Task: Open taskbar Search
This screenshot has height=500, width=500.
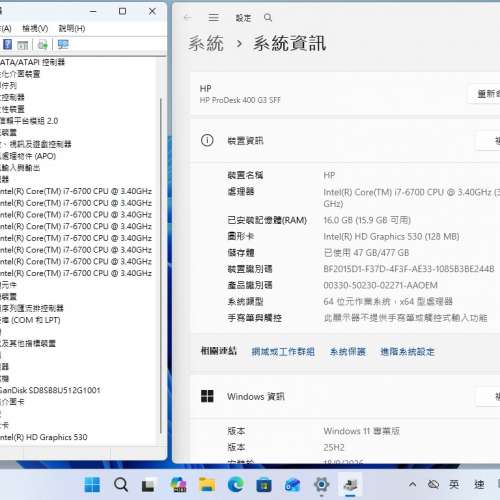Action: pos(121,484)
